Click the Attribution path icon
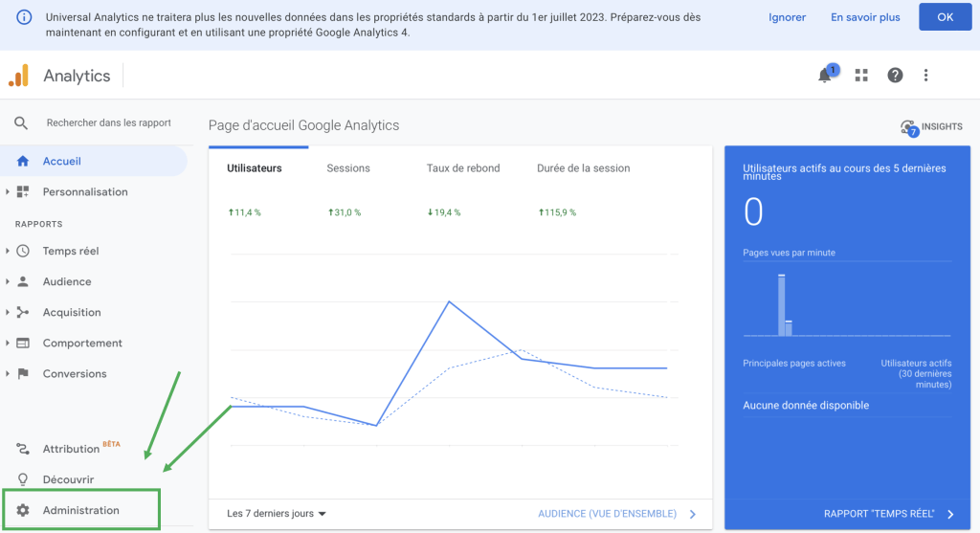Screen dimensions: 980x533 [23, 449]
